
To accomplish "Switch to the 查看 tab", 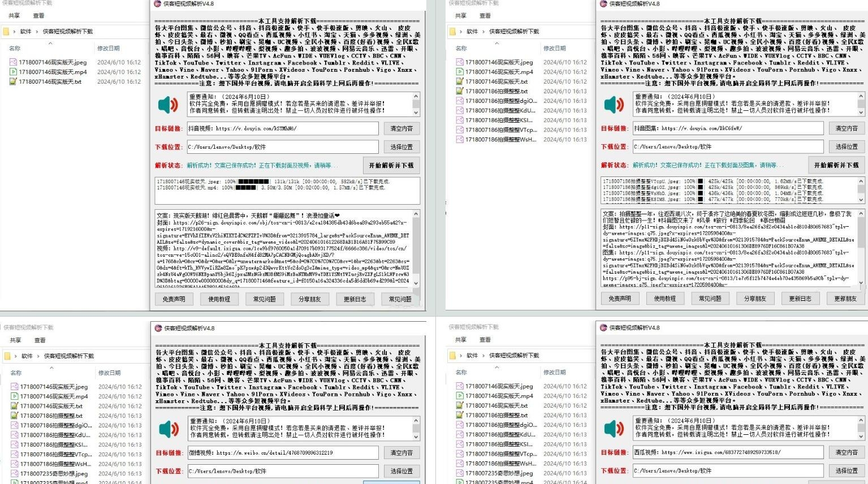I will pyautogui.click(x=40, y=16).
